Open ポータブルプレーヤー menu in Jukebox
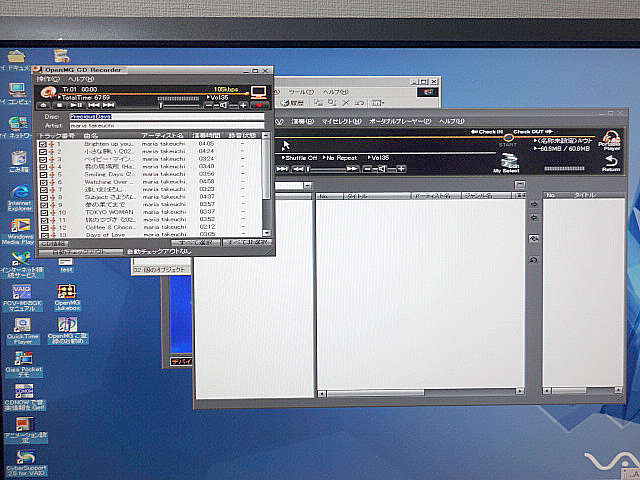640x480 pixels. click(x=400, y=121)
